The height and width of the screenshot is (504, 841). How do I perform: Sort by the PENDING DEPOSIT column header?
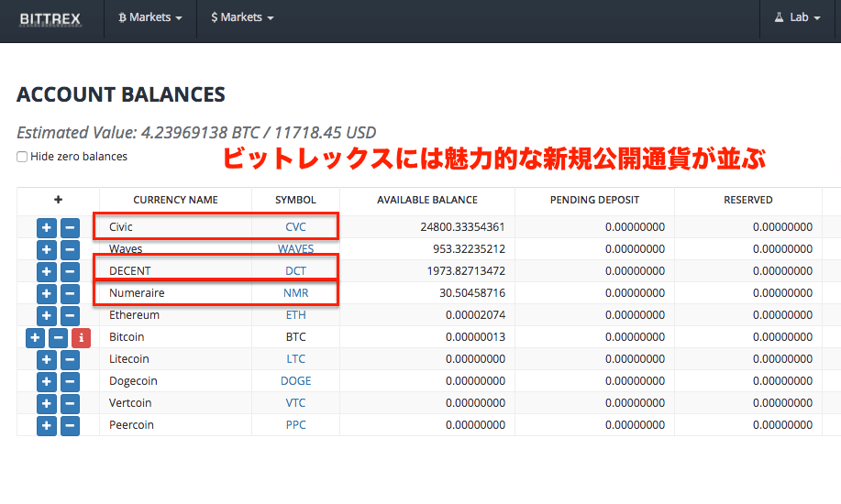(x=594, y=200)
